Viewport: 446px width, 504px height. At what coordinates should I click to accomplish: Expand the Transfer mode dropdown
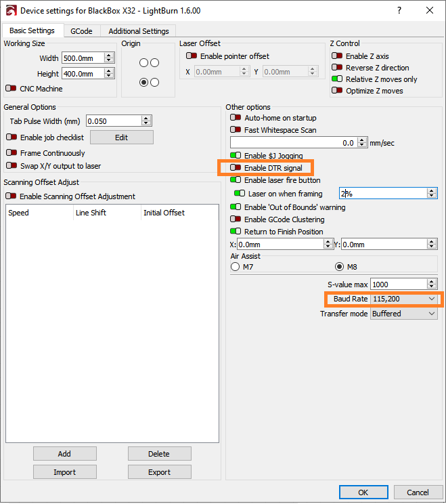point(405,314)
